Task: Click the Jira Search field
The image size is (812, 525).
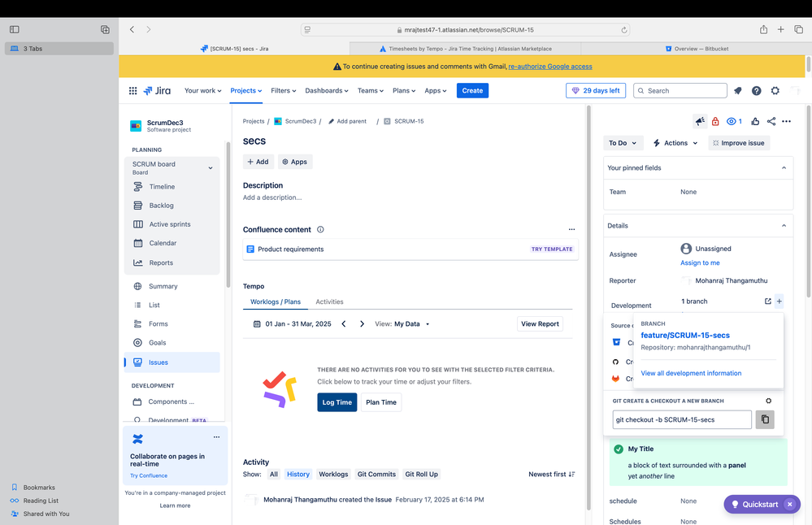Action: (x=680, y=90)
